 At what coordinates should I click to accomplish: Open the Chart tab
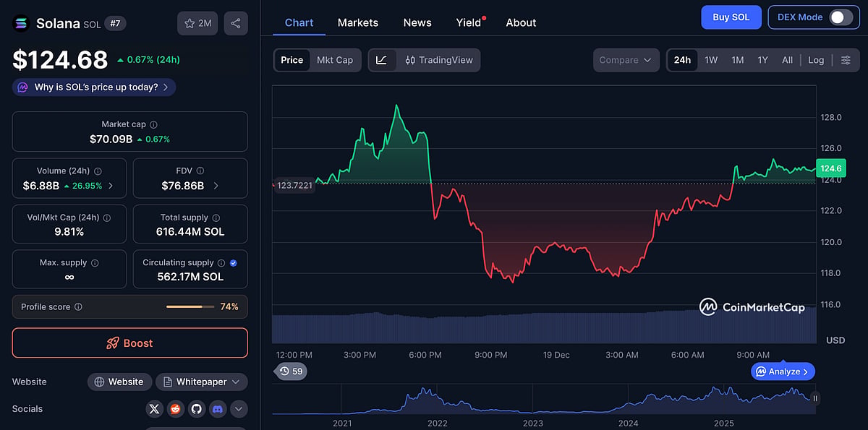pyautogui.click(x=299, y=22)
